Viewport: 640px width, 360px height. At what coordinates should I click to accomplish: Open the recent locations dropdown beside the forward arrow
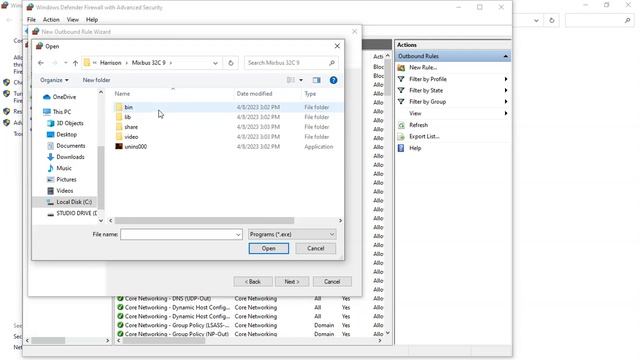click(x=65, y=63)
